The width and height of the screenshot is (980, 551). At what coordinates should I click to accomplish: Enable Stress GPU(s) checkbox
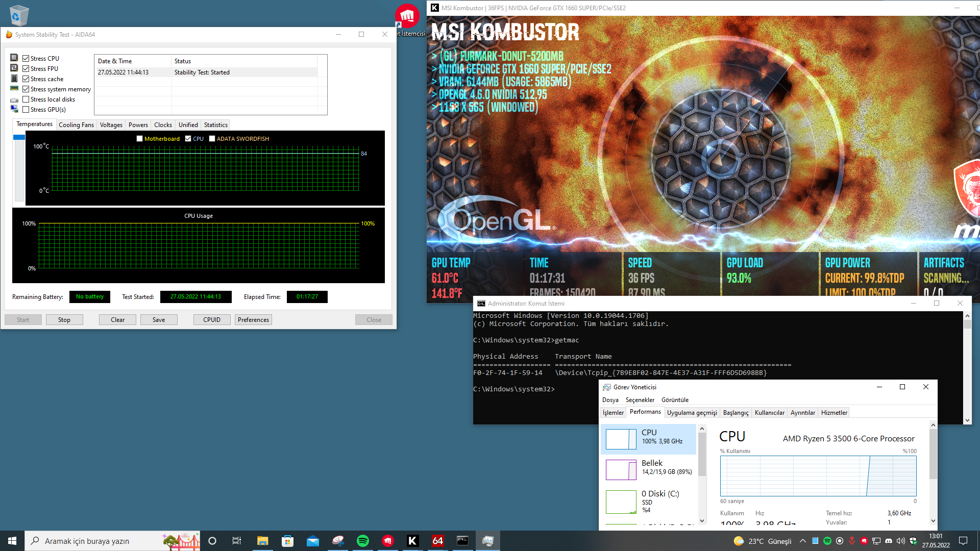tap(26, 110)
